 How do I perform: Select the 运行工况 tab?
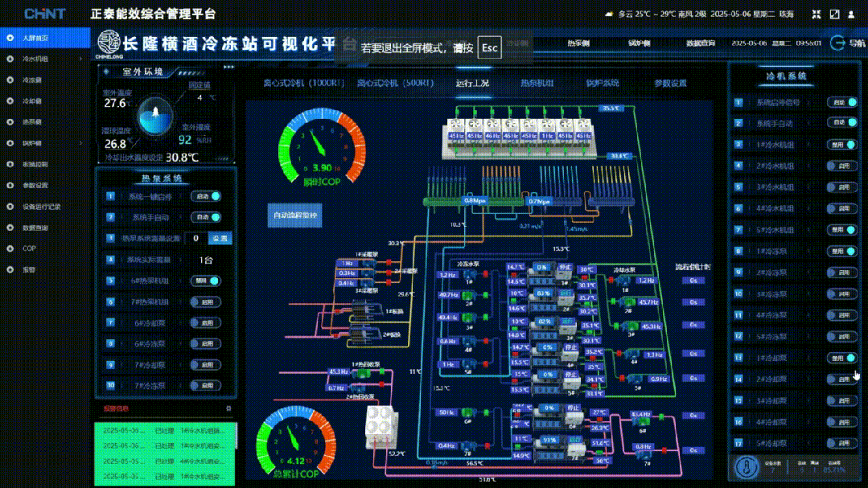pyautogui.click(x=472, y=83)
